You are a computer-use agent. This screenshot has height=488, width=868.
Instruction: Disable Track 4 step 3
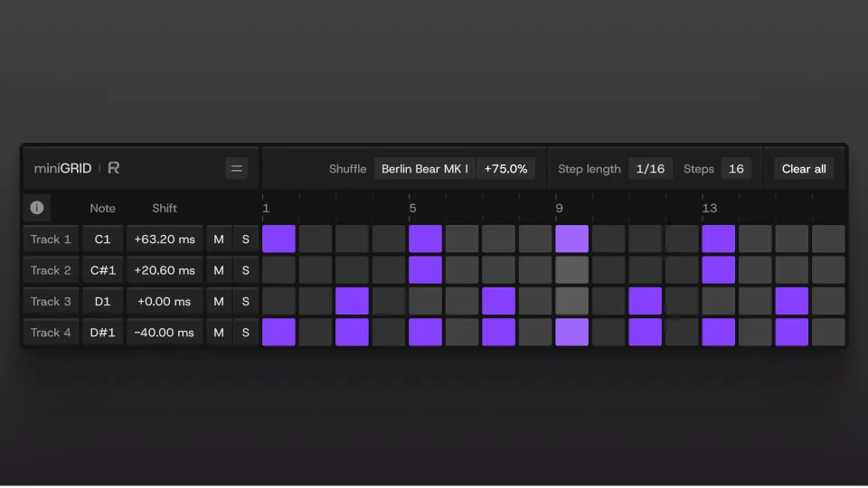click(352, 332)
